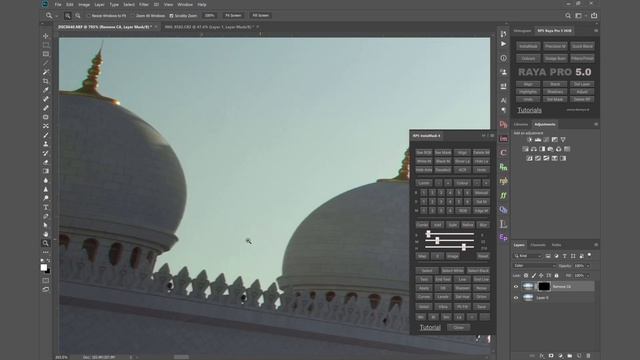Image resolution: width=640 pixels, height=360 pixels.
Task: Choose zoom out mode in options bar
Action: pyautogui.click(x=78, y=16)
